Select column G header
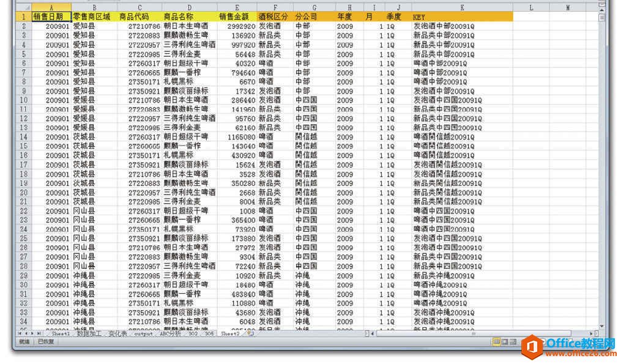The width and height of the screenshot is (621, 364). point(314,7)
